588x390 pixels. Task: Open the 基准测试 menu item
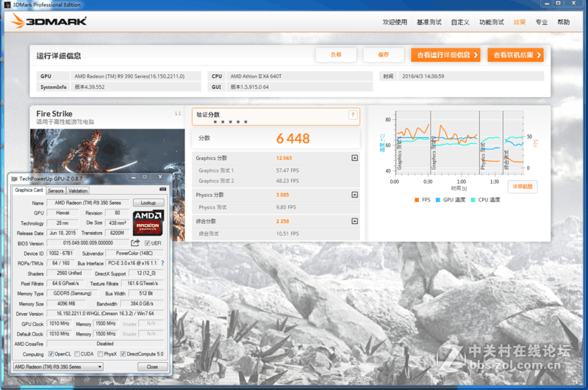(429, 22)
